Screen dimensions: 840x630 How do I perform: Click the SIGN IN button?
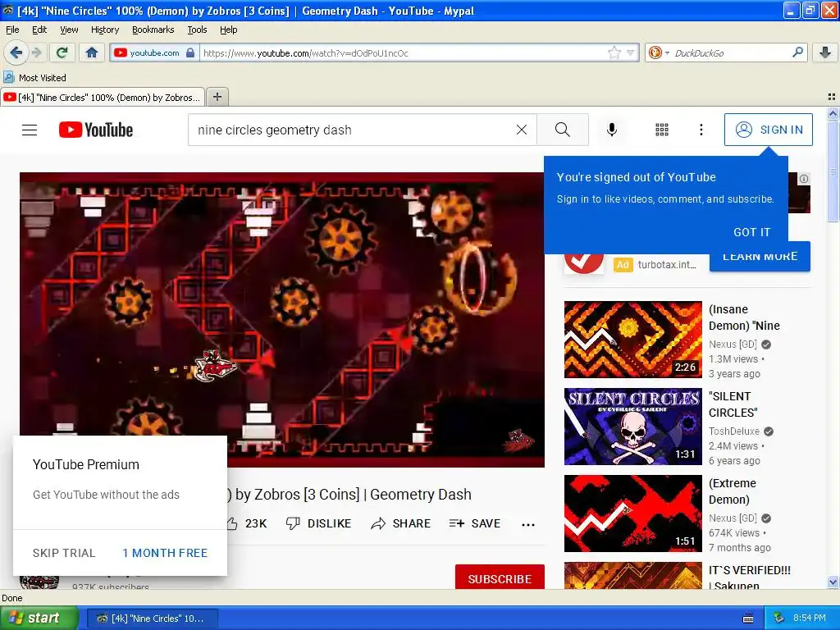pyautogui.click(x=768, y=130)
